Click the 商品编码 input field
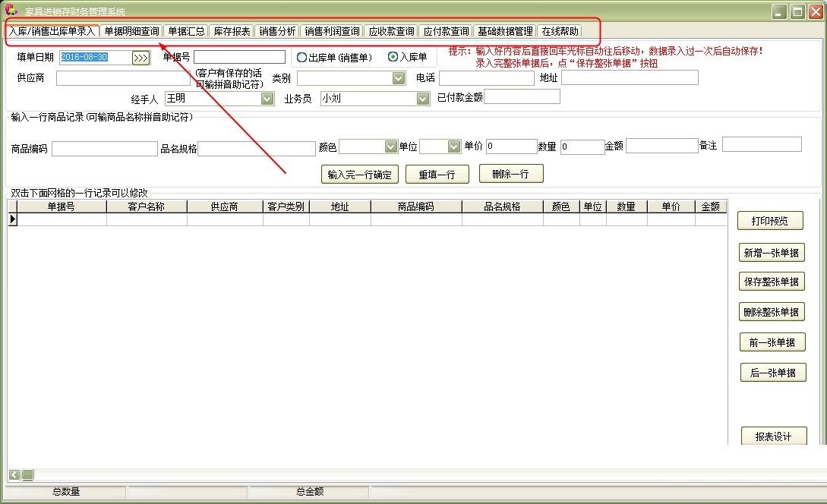Screen dimensions: 827x504 point(105,149)
